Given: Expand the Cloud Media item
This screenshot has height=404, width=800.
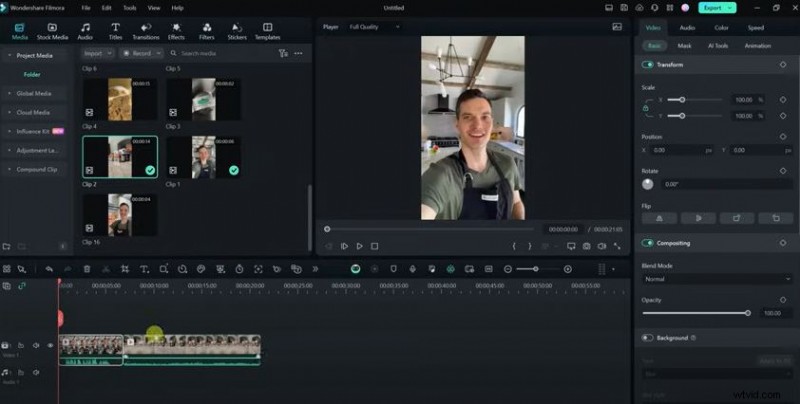Looking at the screenshot, I should tap(10, 112).
